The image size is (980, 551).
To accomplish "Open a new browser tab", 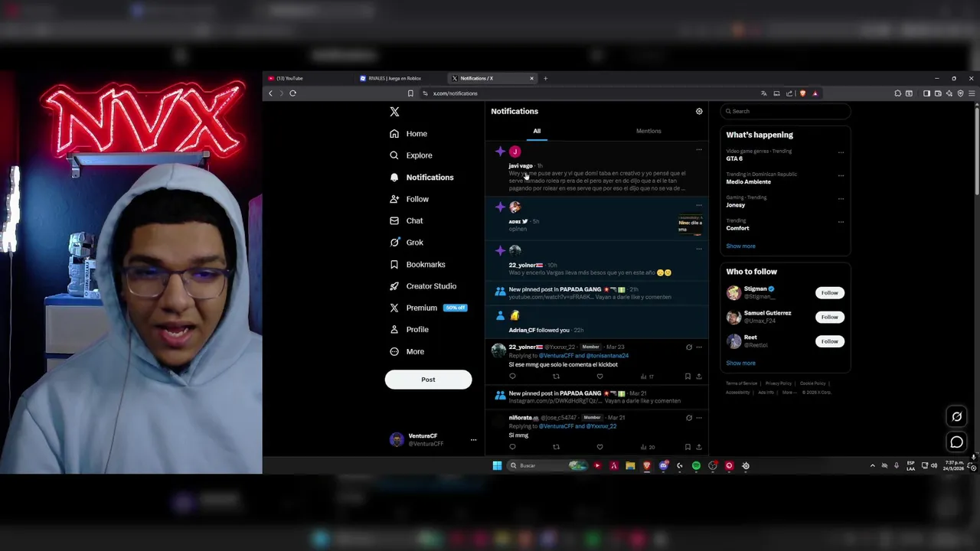I will click(545, 78).
